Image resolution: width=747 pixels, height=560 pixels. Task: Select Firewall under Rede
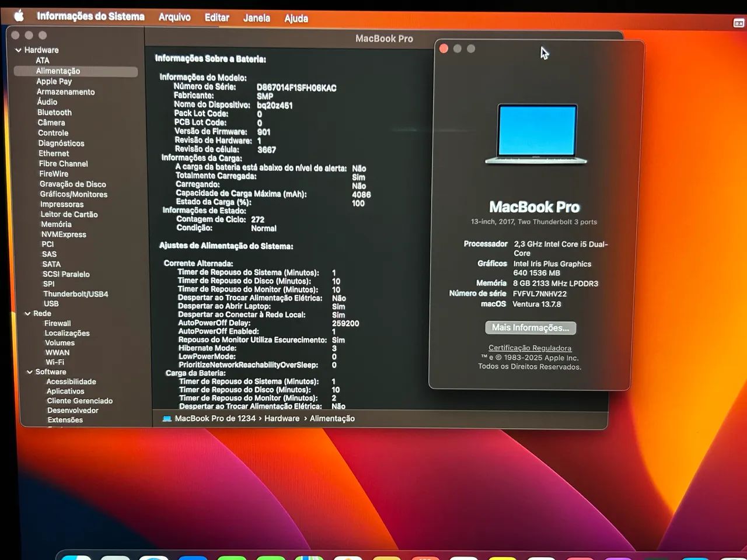click(x=57, y=324)
